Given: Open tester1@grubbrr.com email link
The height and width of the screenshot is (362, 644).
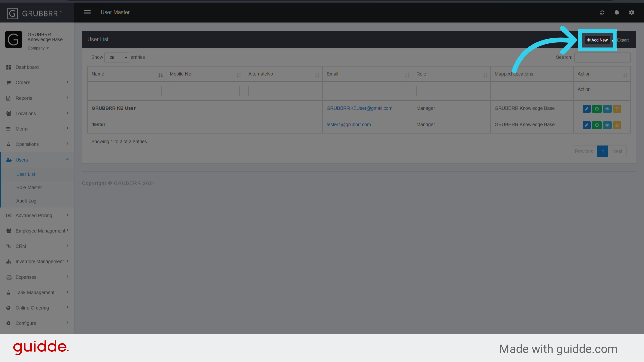Looking at the screenshot, I should (349, 125).
